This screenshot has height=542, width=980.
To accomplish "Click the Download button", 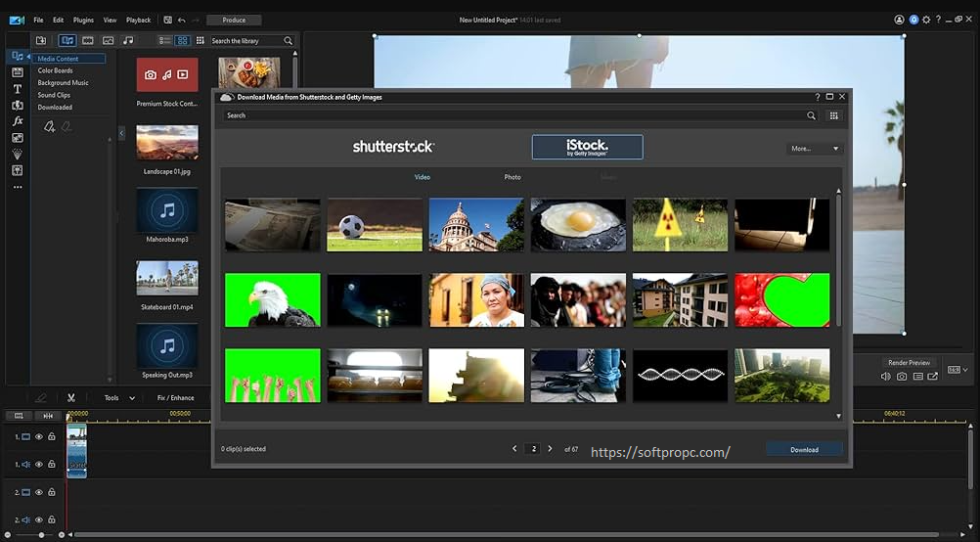I will tap(804, 449).
